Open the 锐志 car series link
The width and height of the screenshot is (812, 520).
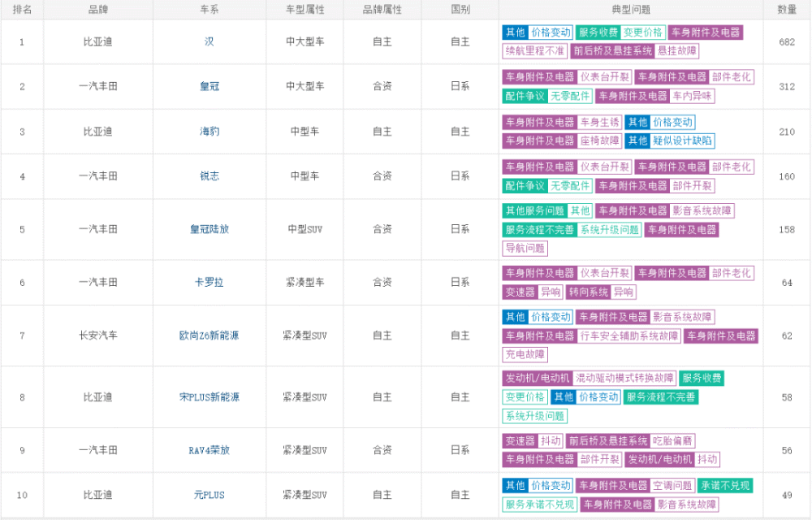[x=209, y=176]
